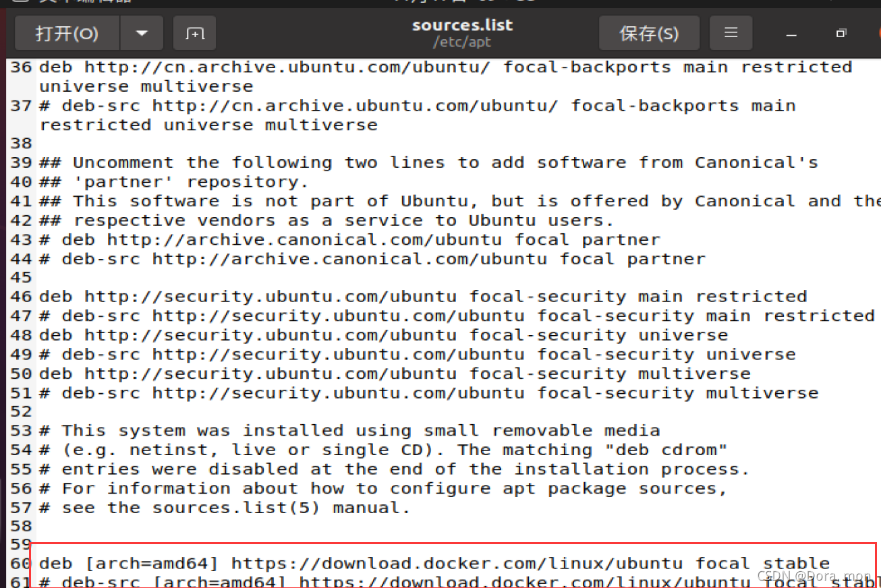This screenshot has width=881, height=588.
Task: Click line 42 respective vendors text
Action: pyautogui.click(x=326, y=220)
